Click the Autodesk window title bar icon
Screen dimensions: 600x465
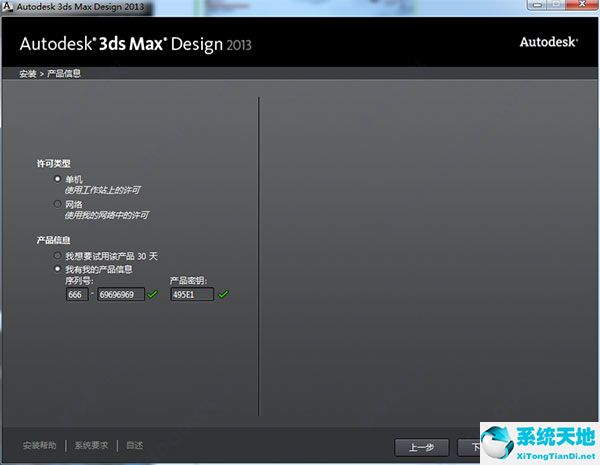pyautogui.click(x=7, y=6)
